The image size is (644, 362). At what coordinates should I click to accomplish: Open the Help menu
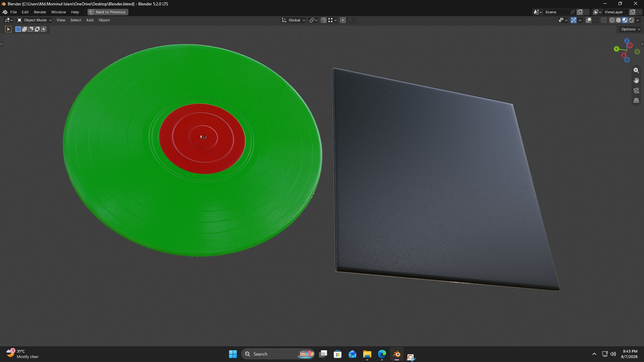75,12
